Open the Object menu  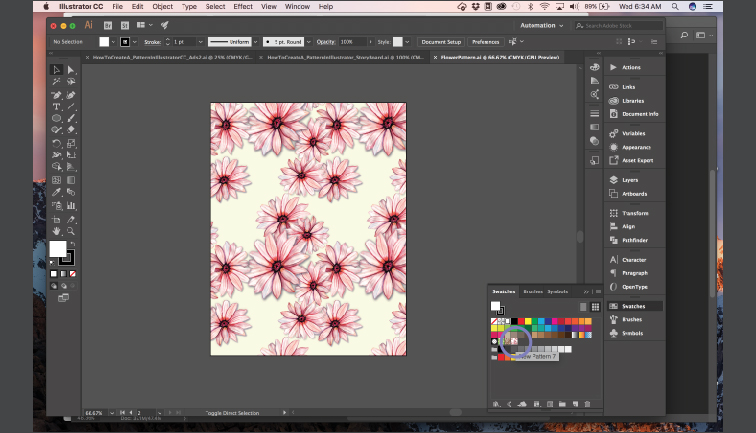pos(162,7)
